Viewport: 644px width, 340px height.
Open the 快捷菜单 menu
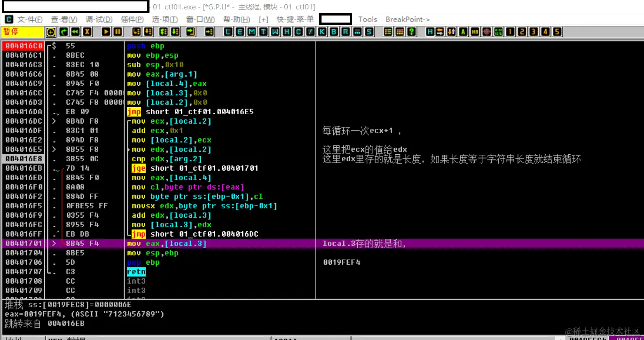(x=295, y=19)
